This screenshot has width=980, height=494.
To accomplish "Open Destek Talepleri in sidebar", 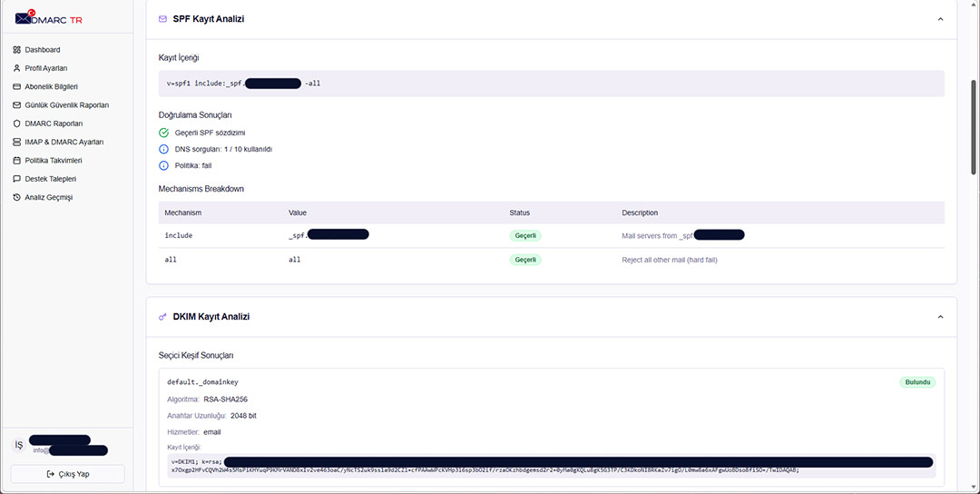I will click(x=50, y=179).
